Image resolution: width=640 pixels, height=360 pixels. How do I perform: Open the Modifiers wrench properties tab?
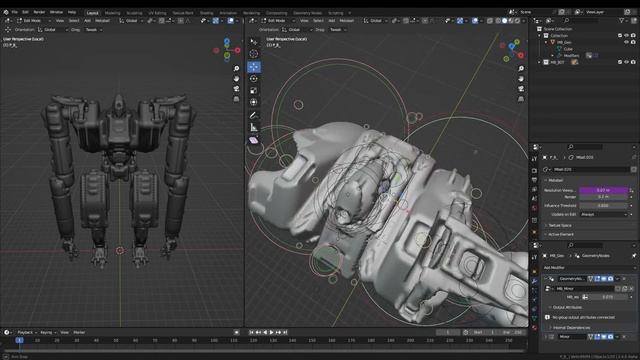pos(535,281)
